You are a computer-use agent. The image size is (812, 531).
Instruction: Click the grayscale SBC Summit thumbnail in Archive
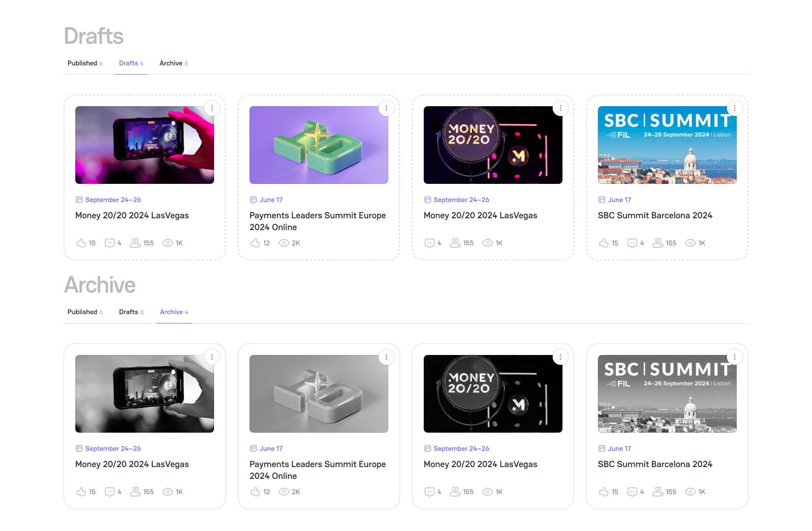tap(667, 394)
